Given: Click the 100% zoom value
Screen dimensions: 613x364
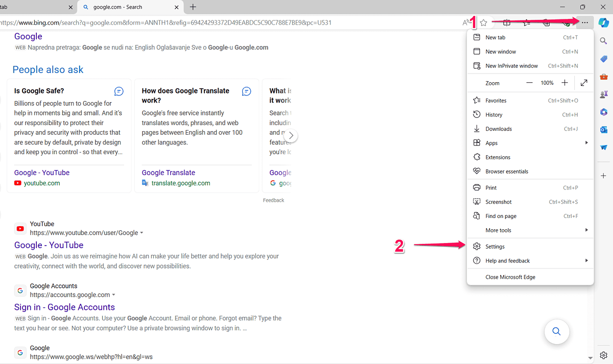Looking at the screenshot, I should [x=547, y=83].
